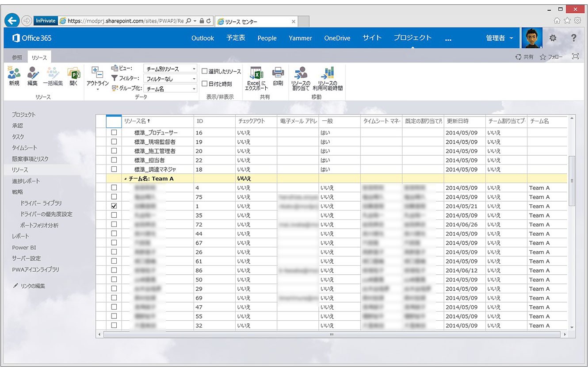588x376 pixels.
Task: Click the 新規 (New resource) icon
Action: [x=14, y=73]
